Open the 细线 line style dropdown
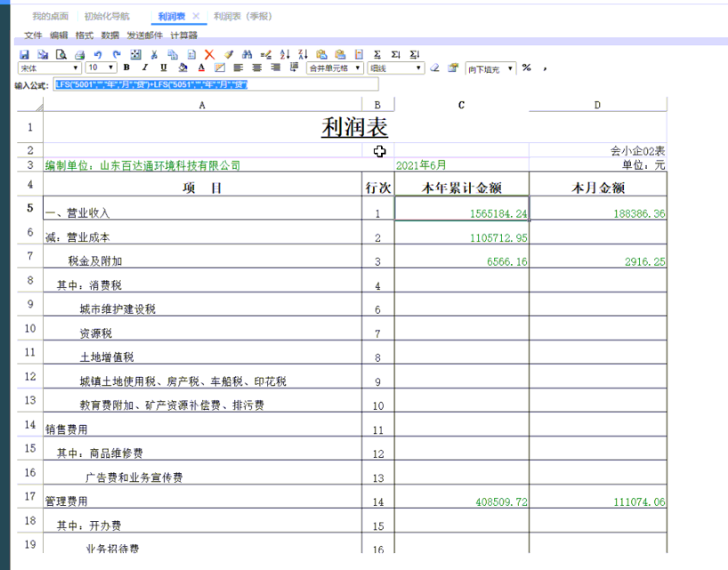Screen dimensions: 728x570 tap(395, 68)
